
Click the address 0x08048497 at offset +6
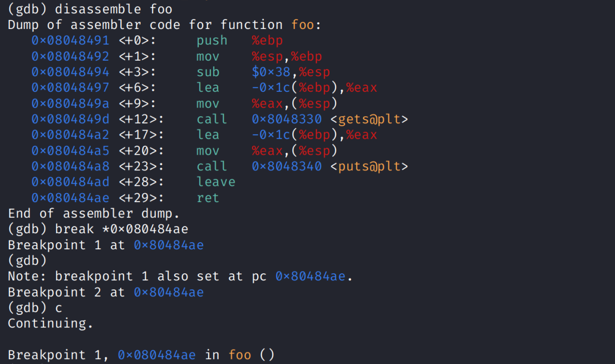pos(70,88)
